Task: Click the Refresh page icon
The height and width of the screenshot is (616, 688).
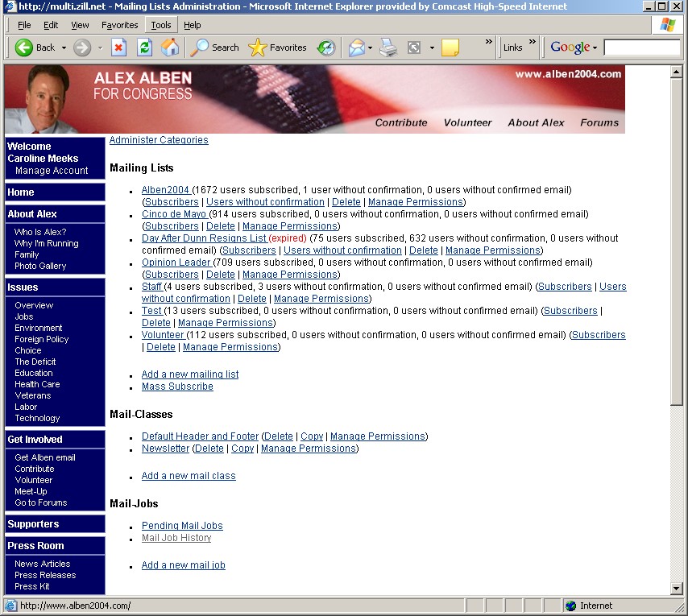Action: [x=144, y=48]
